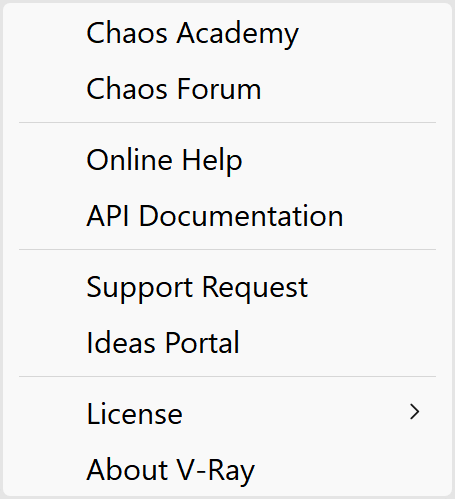Screen dimensions: 455x499
Task: Open the Ideas Portal entry
Action: (227, 343)
